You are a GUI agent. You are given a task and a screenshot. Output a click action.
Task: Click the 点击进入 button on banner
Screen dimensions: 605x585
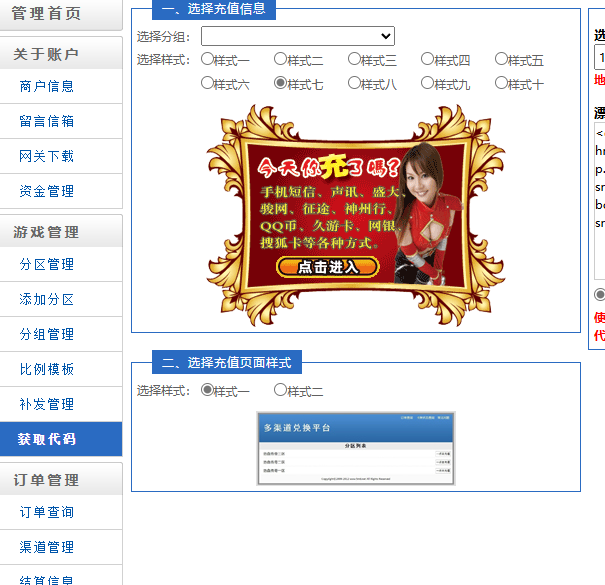pyautogui.click(x=327, y=267)
